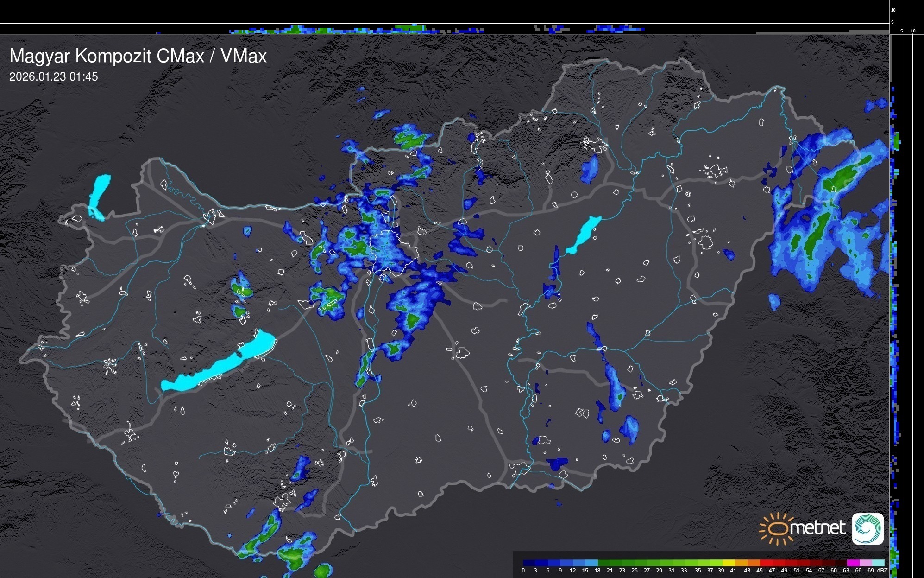
Task: Click the Magyar Kompozit CMax / VMax title
Action: pos(138,56)
